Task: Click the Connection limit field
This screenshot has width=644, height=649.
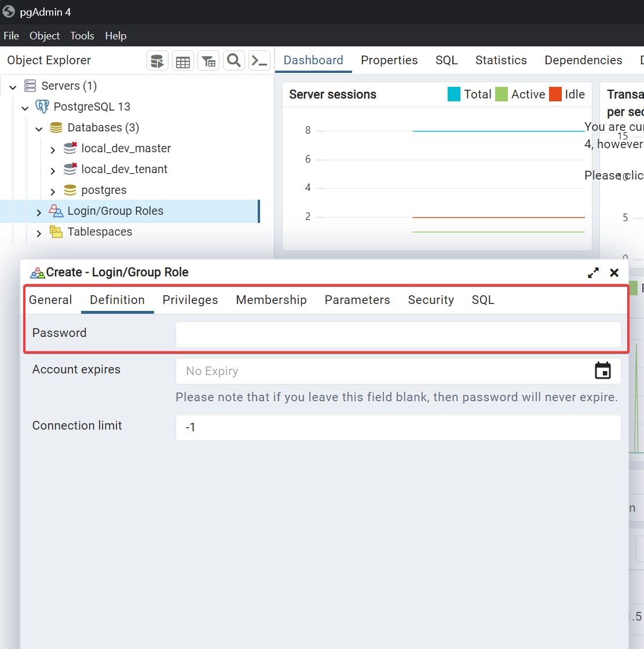Action: pyautogui.click(x=398, y=427)
